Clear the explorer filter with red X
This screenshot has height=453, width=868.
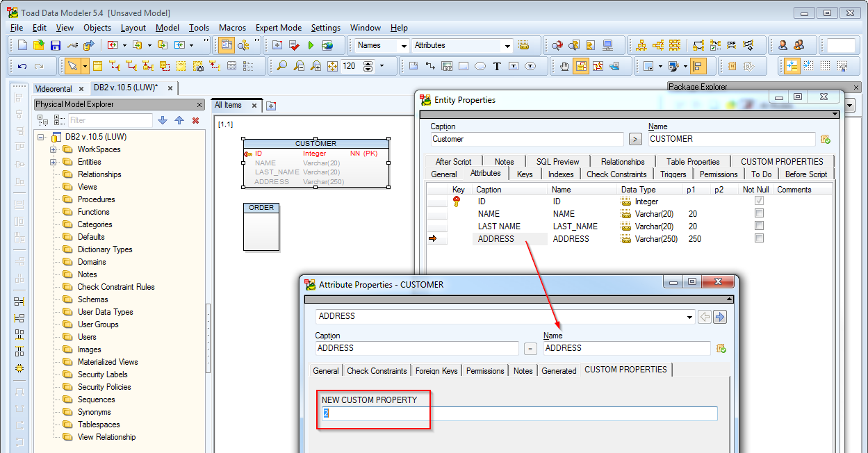click(x=195, y=120)
